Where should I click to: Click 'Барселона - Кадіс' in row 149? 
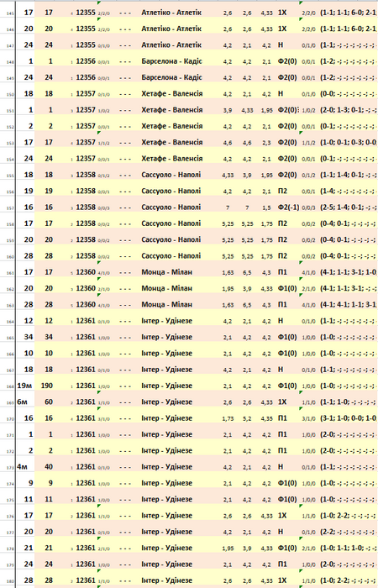tap(171, 77)
